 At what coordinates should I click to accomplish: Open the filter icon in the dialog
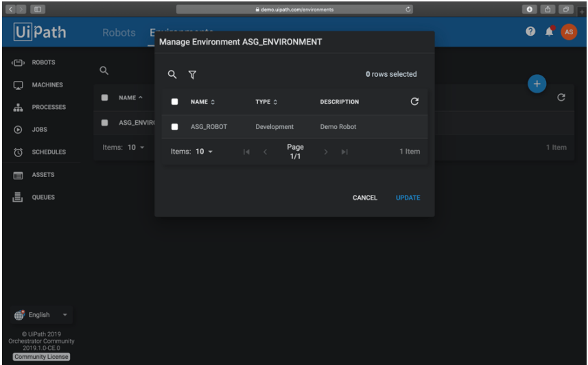[192, 75]
